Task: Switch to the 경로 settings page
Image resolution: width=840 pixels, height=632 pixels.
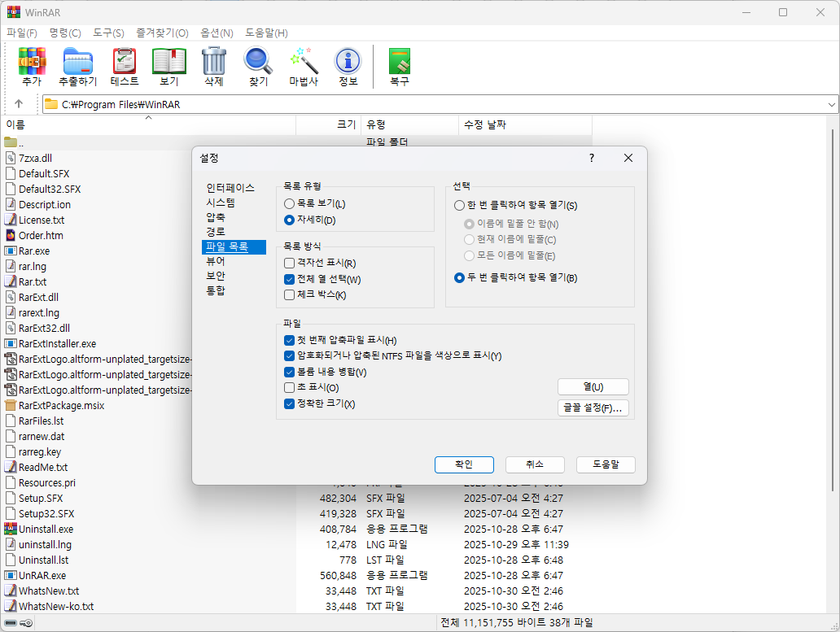Action: [x=216, y=232]
